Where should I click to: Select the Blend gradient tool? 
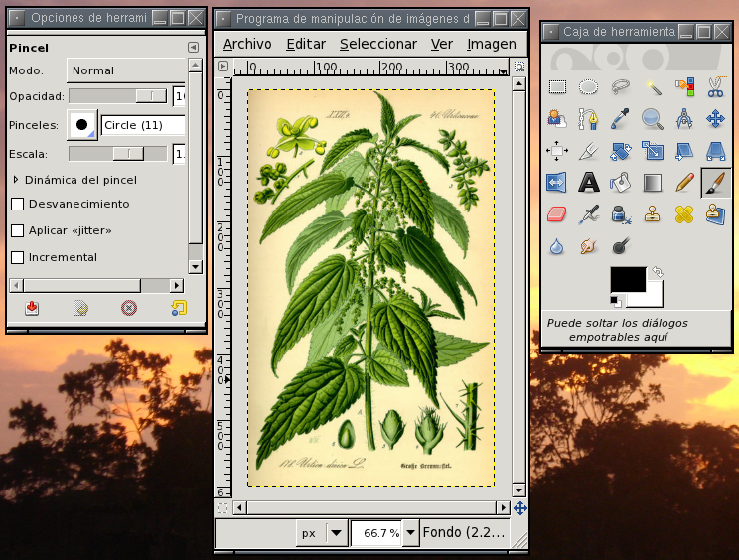(653, 183)
